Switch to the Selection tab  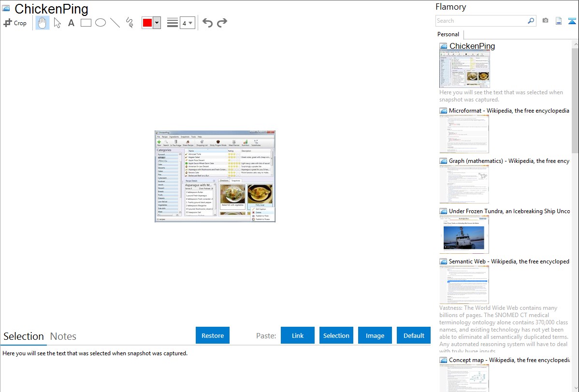pyautogui.click(x=24, y=336)
